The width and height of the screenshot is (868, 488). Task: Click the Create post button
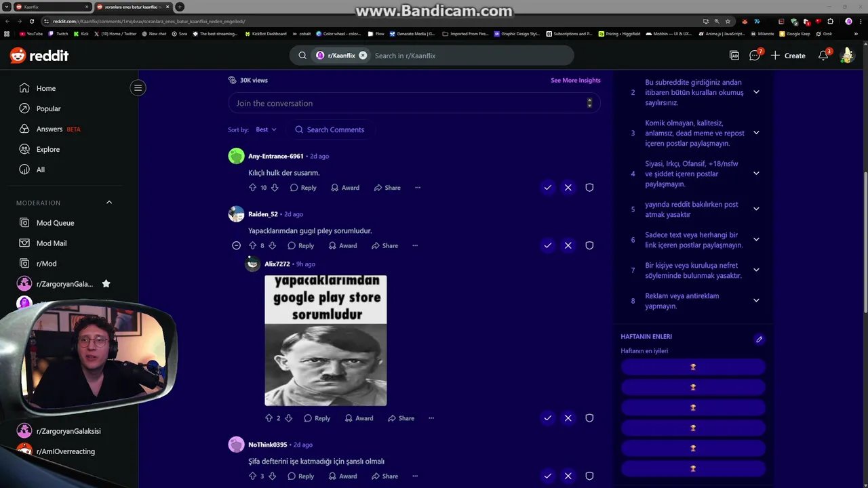[788, 56]
